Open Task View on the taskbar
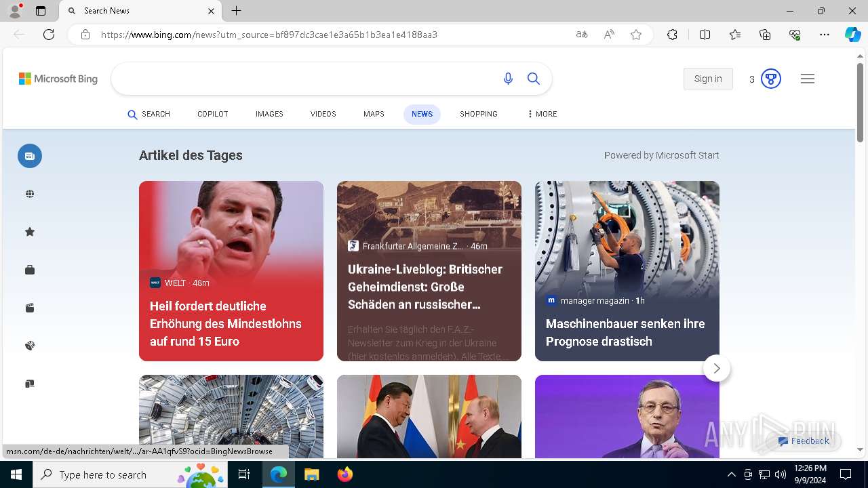This screenshot has width=868, height=488. click(244, 474)
